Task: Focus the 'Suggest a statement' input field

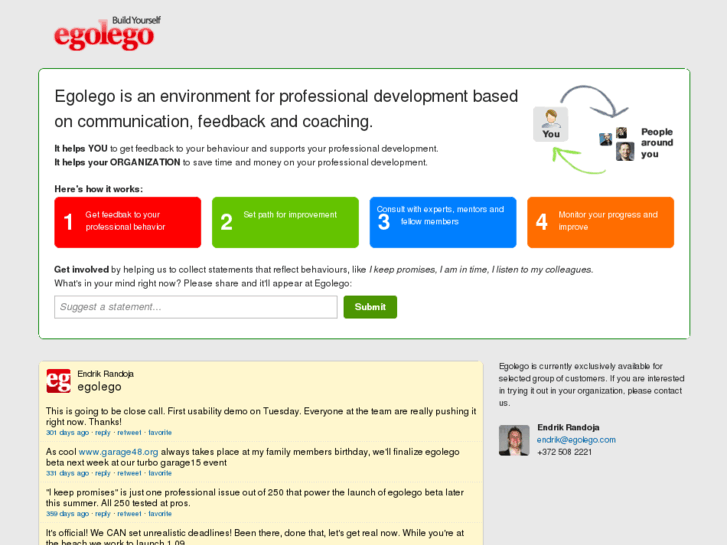Action: click(x=196, y=307)
